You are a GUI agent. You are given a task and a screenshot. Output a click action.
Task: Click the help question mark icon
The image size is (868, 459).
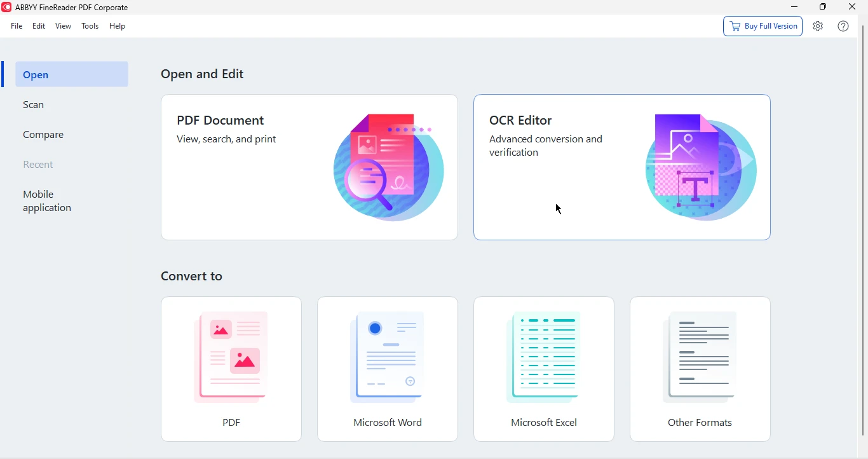pos(843,27)
